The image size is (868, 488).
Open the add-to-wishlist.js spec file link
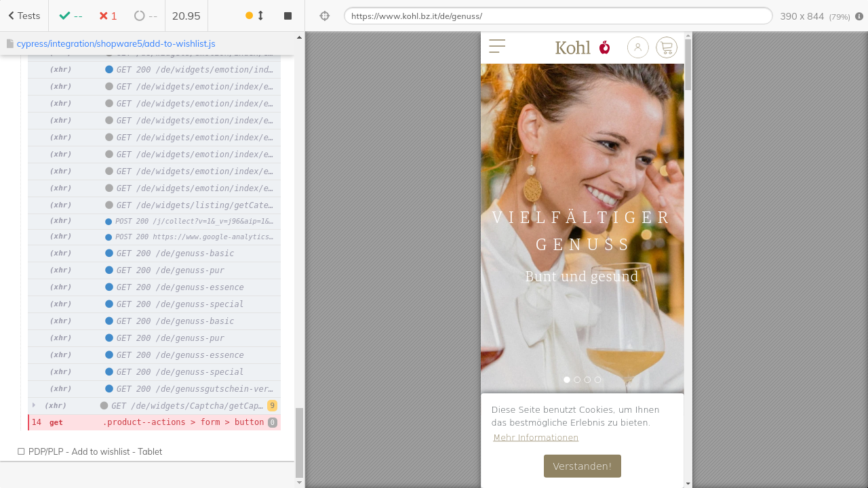116,43
